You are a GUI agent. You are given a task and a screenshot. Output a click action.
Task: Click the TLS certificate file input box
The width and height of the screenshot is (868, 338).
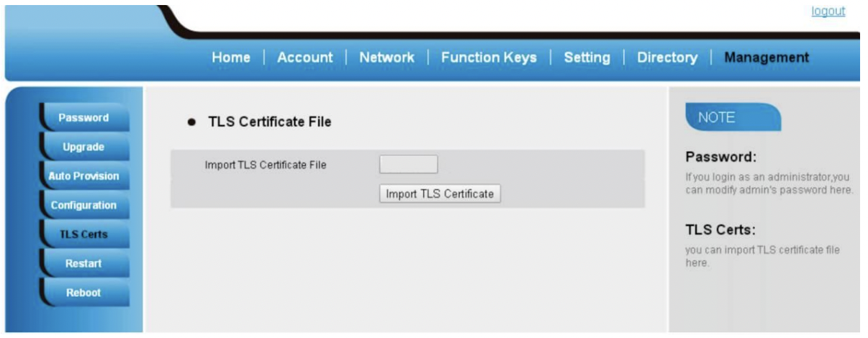tap(408, 165)
